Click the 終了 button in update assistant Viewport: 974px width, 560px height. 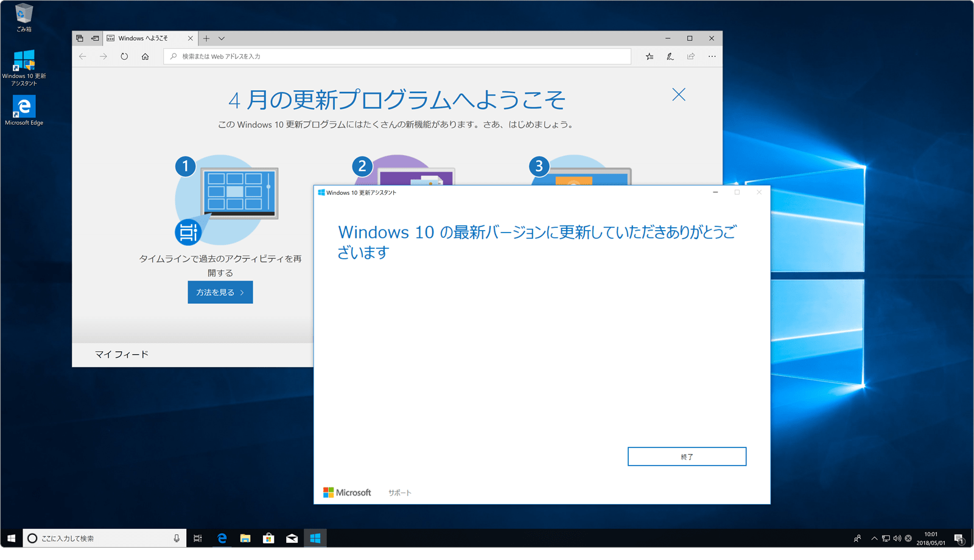click(x=687, y=457)
